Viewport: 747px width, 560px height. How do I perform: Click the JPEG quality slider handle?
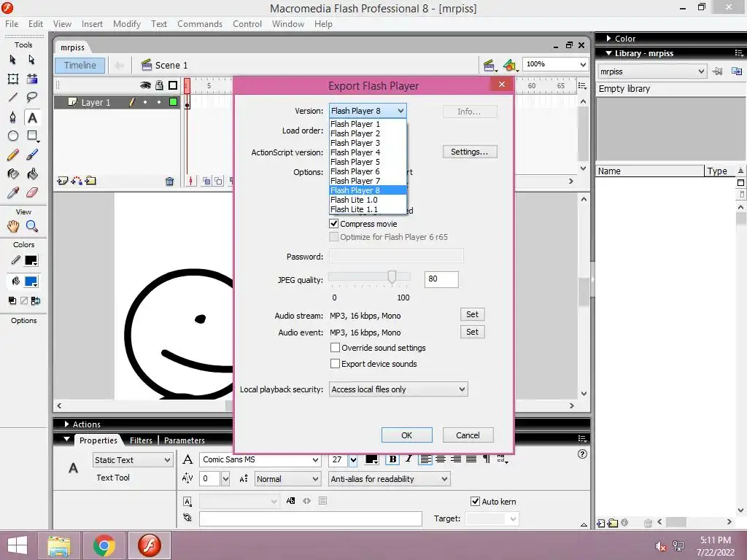click(392, 276)
